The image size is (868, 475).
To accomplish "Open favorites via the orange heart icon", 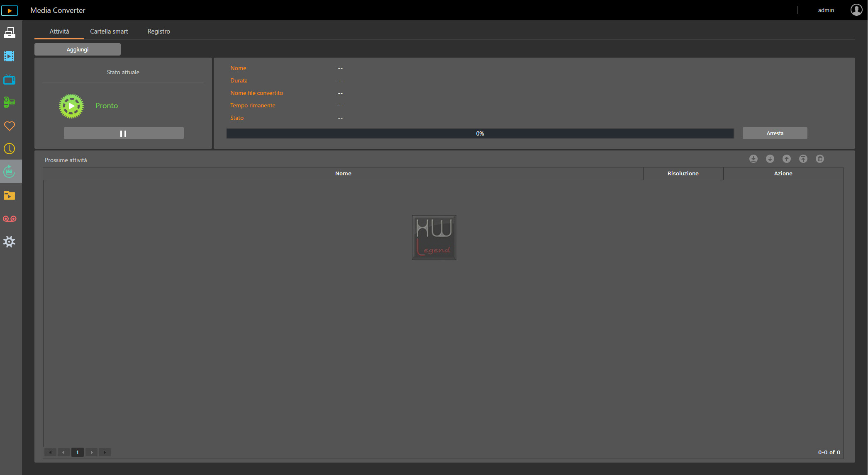I will pyautogui.click(x=10, y=126).
